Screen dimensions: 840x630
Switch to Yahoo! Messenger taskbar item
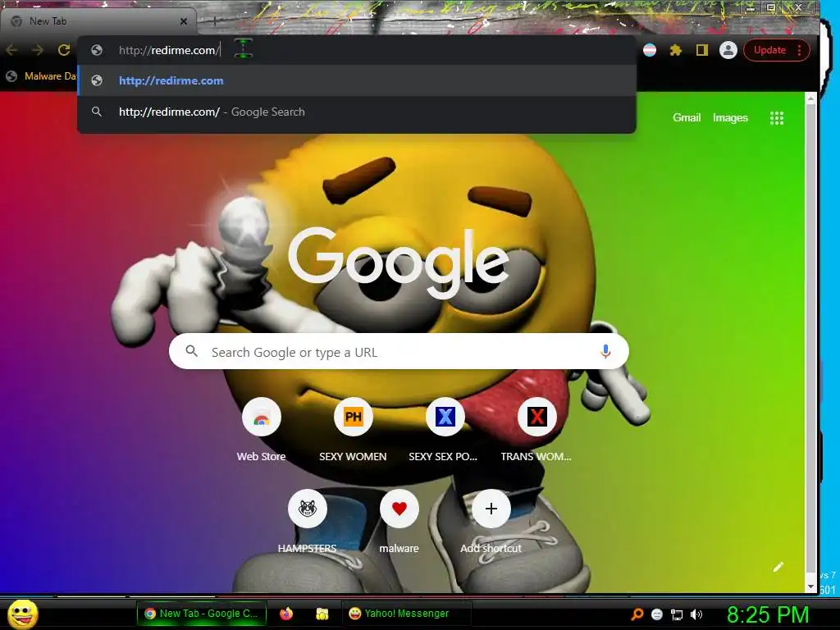406,614
